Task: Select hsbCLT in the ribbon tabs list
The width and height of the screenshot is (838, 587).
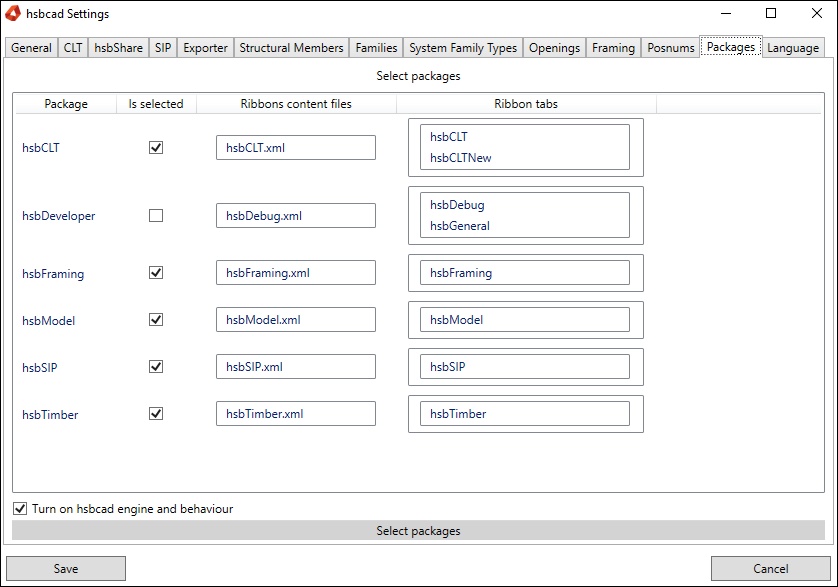Action: (448, 137)
